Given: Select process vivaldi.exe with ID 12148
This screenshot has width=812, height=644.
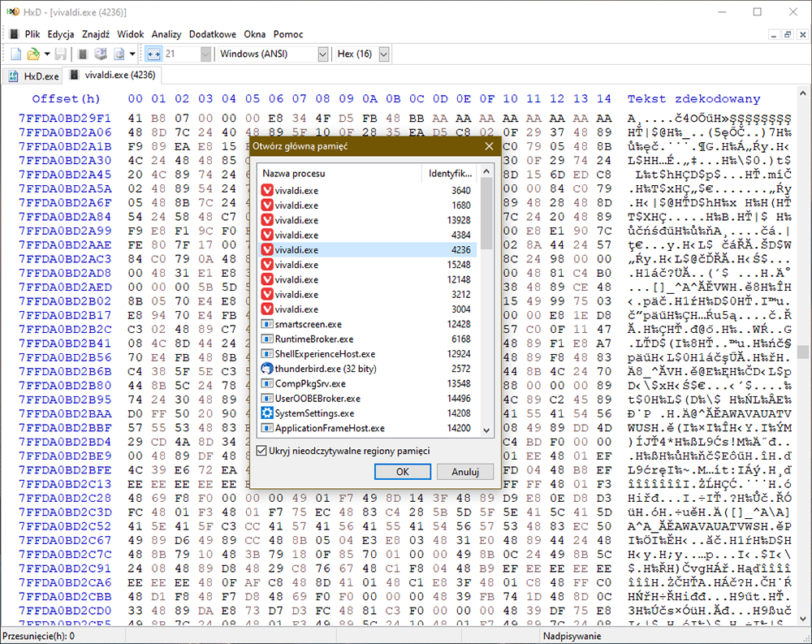Looking at the screenshot, I should point(367,280).
